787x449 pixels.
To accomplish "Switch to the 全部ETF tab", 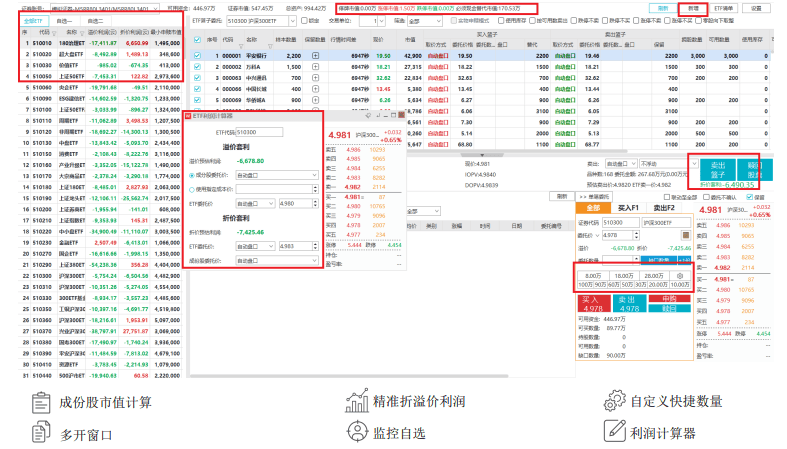I will coord(34,21).
